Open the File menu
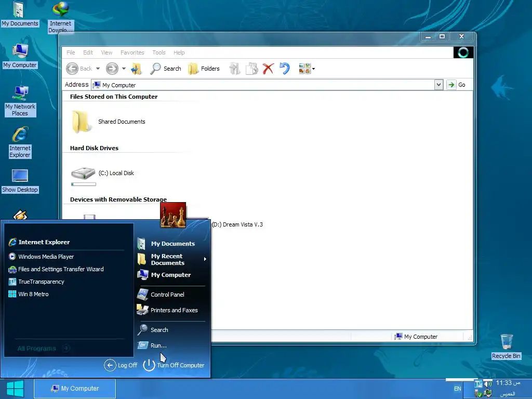The image size is (532, 399). pyautogui.click(x=71, y=52)
